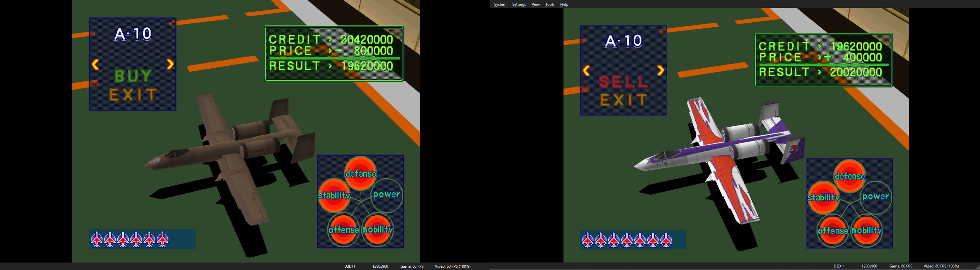Click Game: 60 FPS in left window status bar

412,266
